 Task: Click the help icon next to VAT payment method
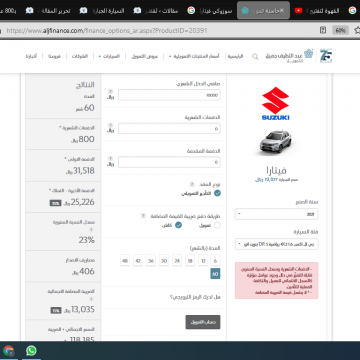(143, 216)
